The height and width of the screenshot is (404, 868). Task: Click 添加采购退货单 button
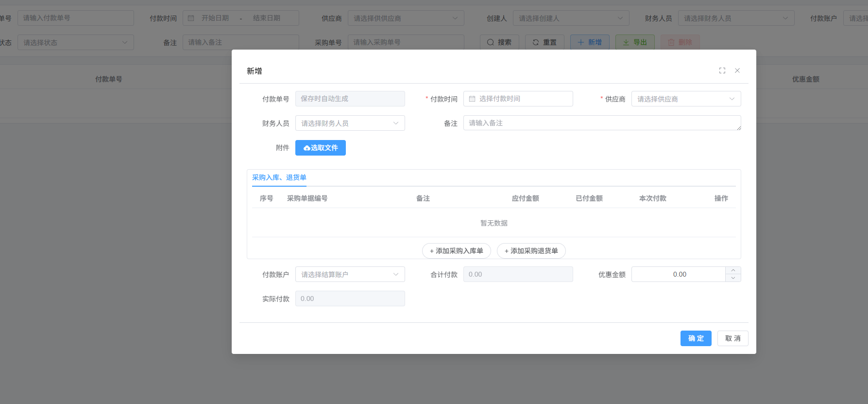531,251
